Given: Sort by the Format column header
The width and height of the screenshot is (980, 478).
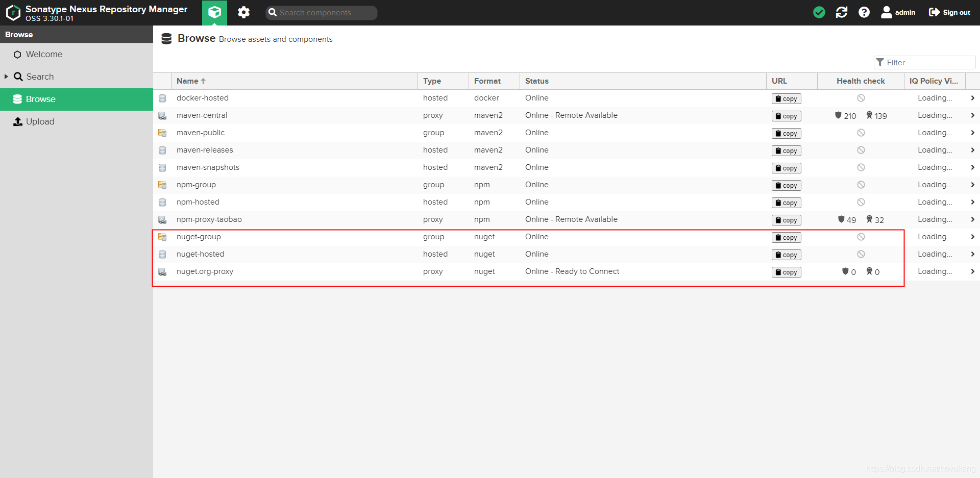Looking at the screenshot, I should pos(494,81).
